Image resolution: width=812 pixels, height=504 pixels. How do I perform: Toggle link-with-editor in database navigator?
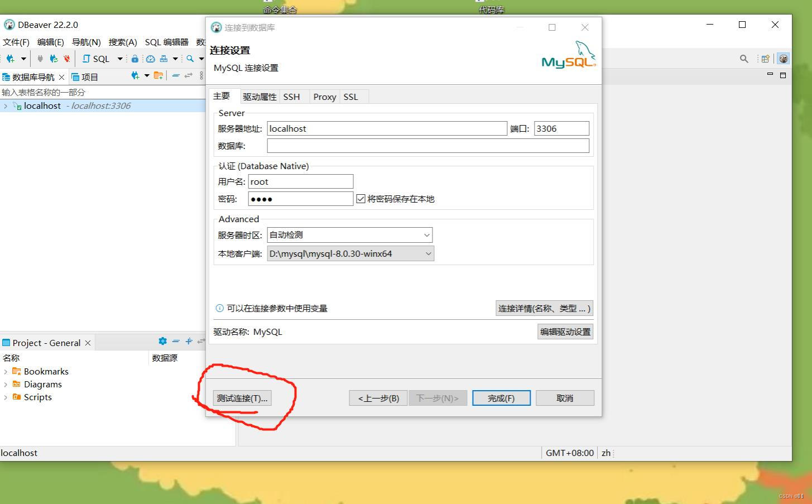tap(188, 76)
